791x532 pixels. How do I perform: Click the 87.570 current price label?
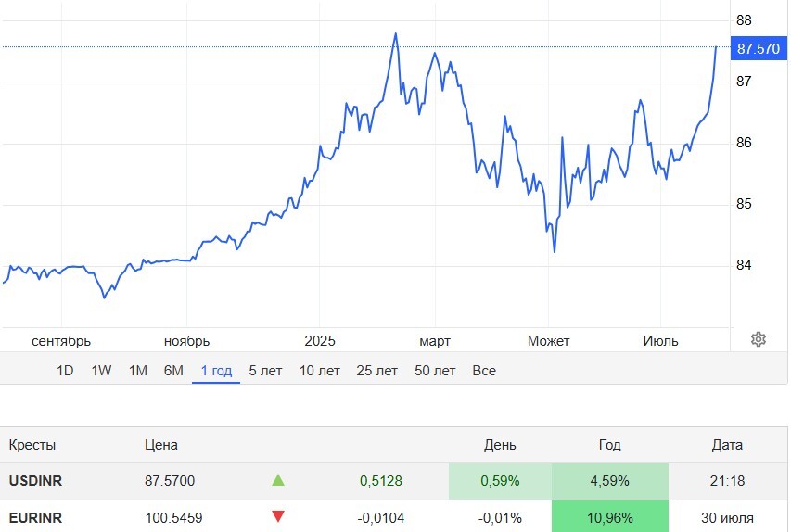758,49
